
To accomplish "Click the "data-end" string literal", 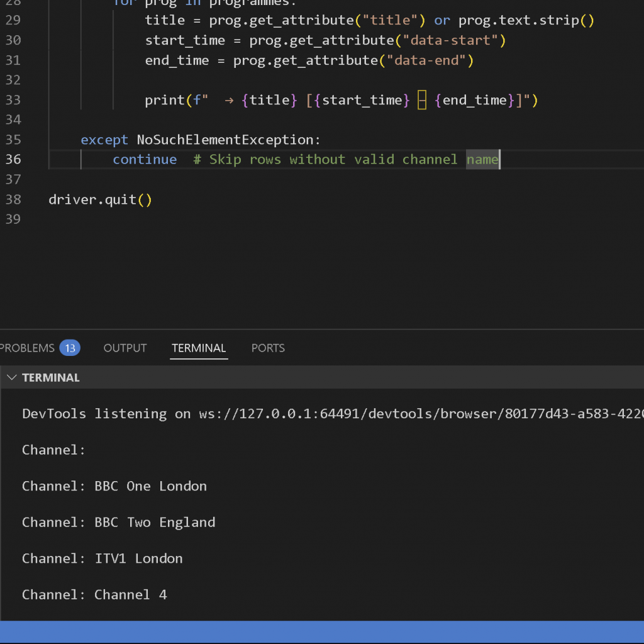I will point(426,60).
